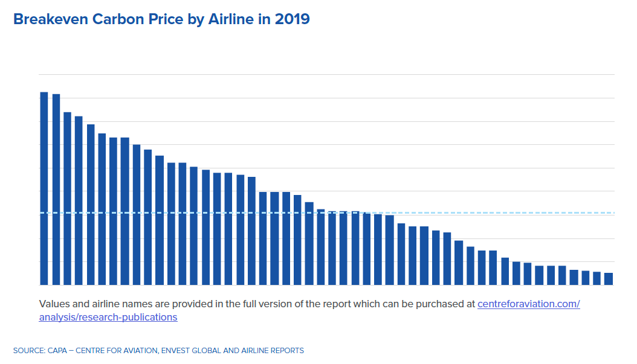Select the shortest bar at the far right
This screenshot has width=637, height=364.
click(x=609, y=279)
